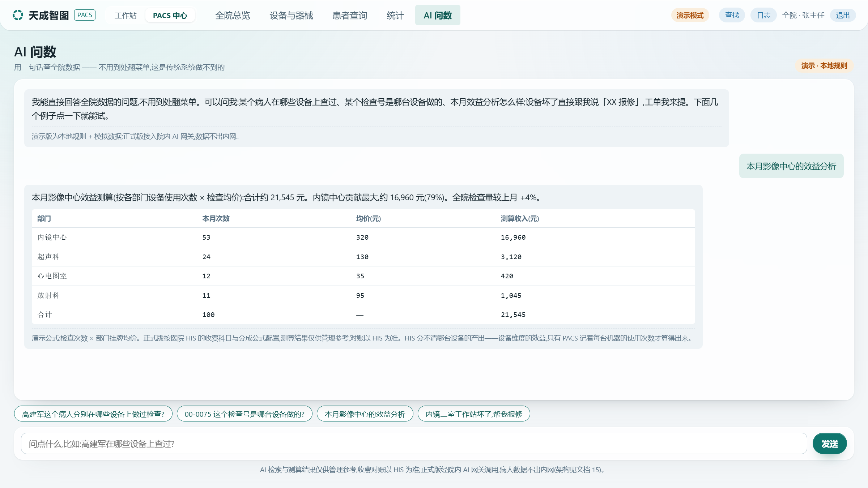Viewport: 868px width, 488px height.
Task: Click the user message bubble 本月影像中心的效益分析
Action: point(791,166)
